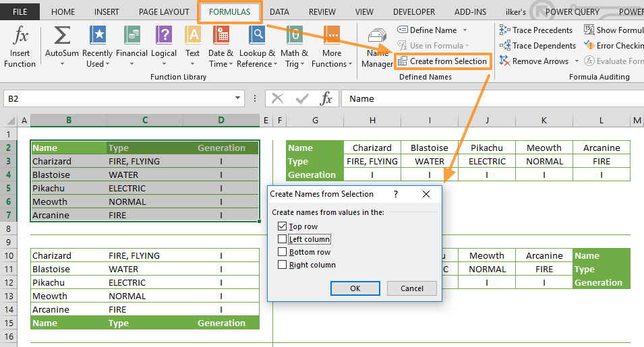Select row 10 header
Screen dimensions: 644x347
click(x=9, y=255)
